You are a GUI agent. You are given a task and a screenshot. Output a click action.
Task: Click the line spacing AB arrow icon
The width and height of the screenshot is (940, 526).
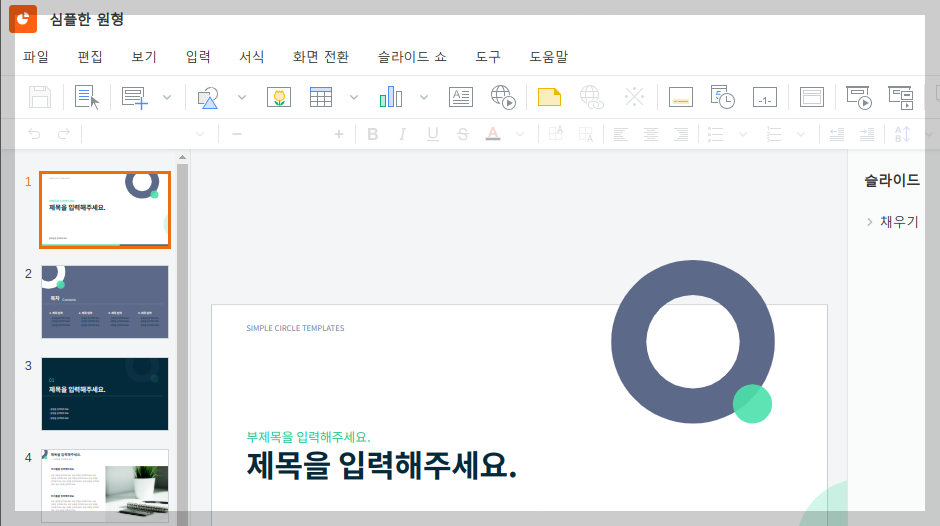(902, 134)
